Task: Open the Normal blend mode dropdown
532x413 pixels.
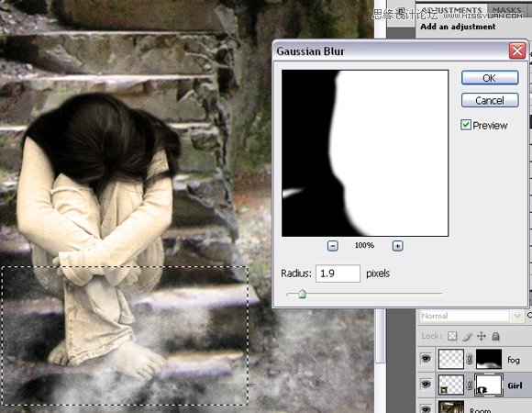Action: [471, 316]
